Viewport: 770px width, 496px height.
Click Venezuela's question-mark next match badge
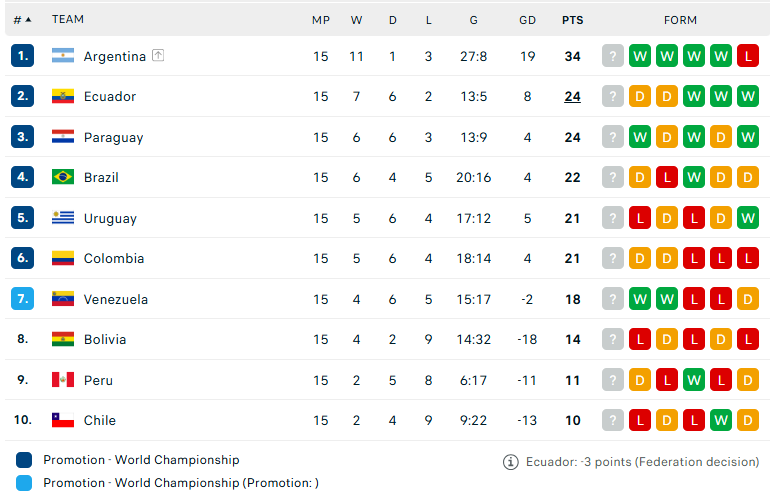612,299
